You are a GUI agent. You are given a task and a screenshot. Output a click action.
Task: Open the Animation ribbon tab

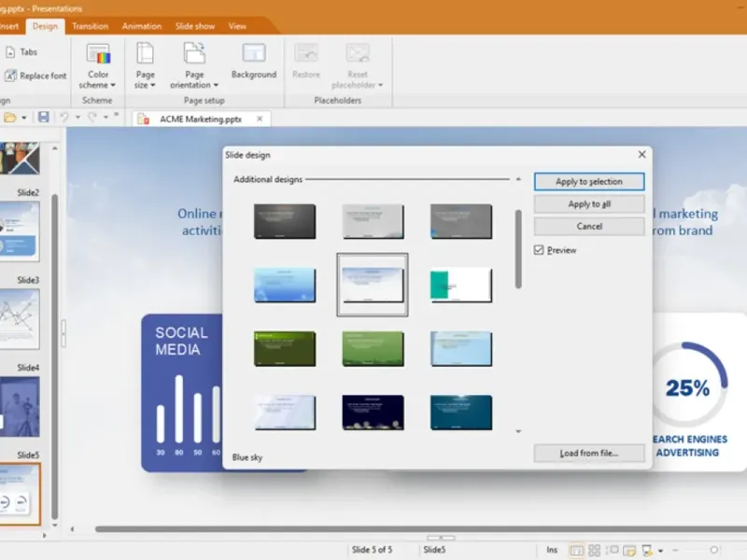click(x=142, y=26)
